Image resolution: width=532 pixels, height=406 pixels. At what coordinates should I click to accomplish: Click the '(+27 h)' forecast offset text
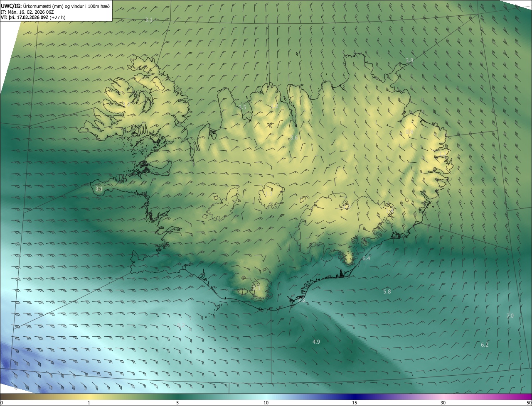[57, 17]
